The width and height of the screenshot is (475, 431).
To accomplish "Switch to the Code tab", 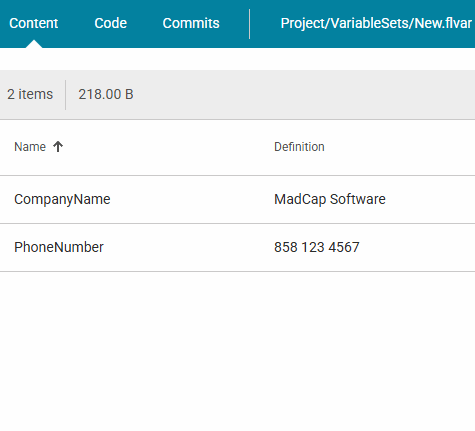I will click(x=111, y=23).
